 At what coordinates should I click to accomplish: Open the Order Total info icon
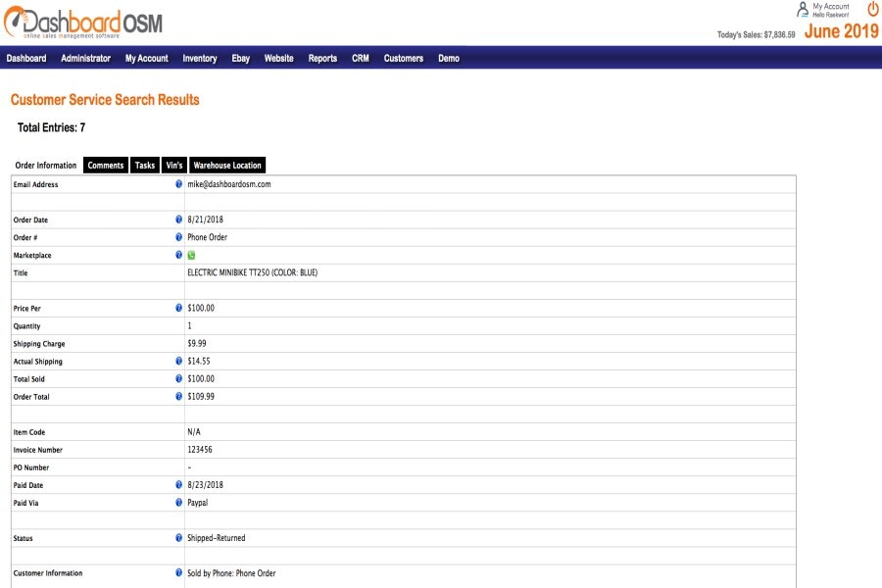point(177,396)
